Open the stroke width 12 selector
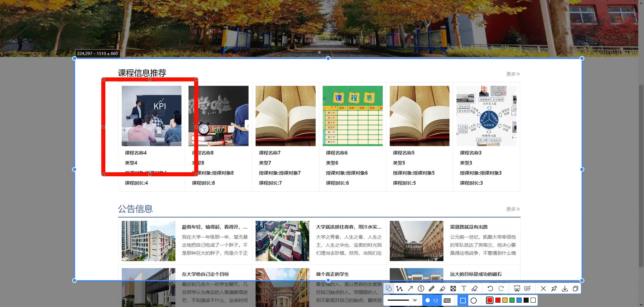 (x=432, y=300)
